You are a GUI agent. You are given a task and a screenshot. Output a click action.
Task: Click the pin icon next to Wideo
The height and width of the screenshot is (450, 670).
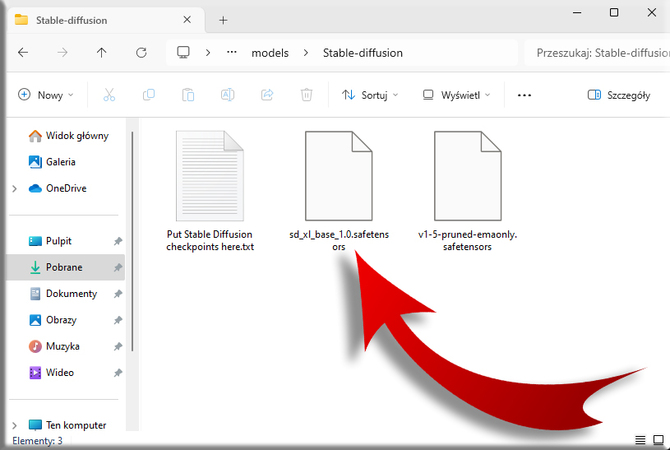(x=118, y=373)
